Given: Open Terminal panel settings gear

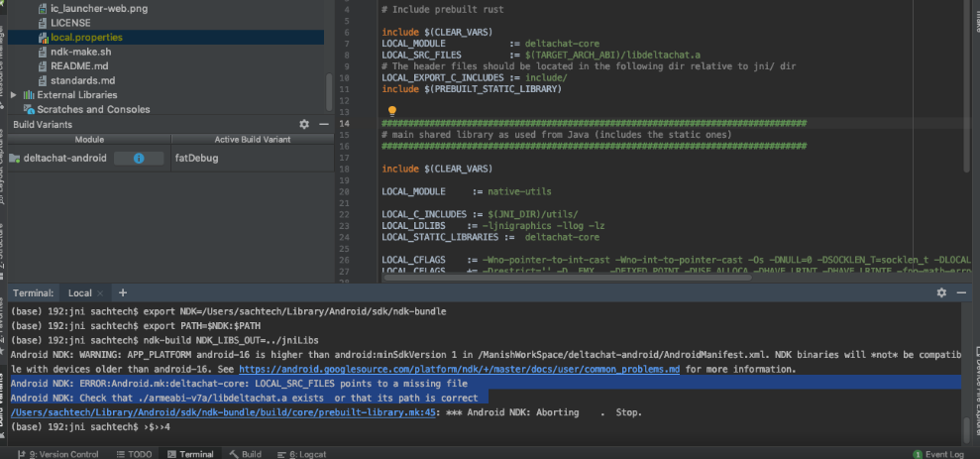Looking at the screenshot, I should pos(942,292).
